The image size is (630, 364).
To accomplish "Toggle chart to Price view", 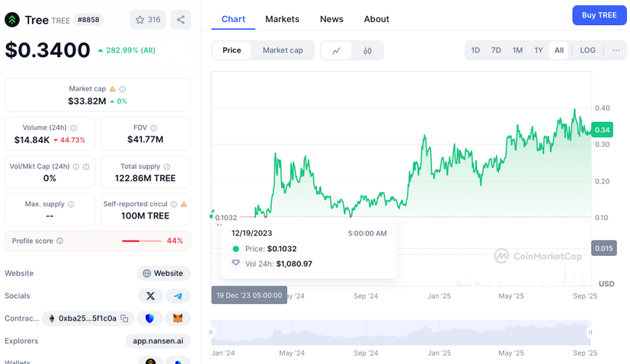I will pyautogui.click(x=232, y=50).
